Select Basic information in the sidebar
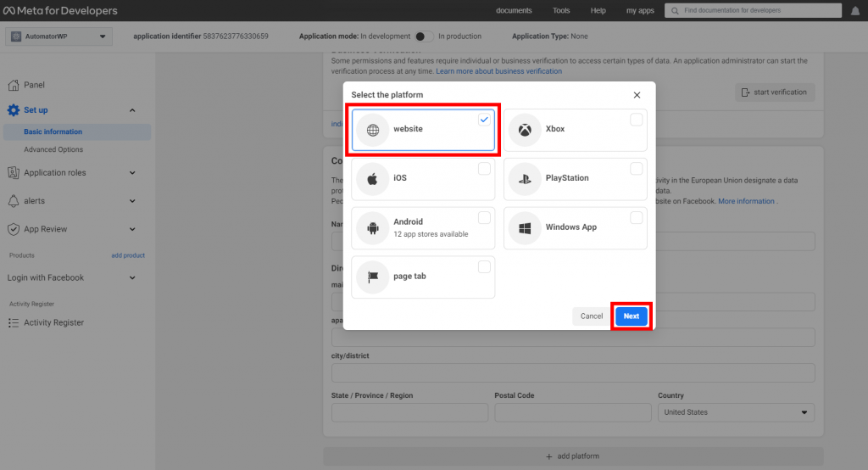This screenshot has width=868, height=470. 77,131
